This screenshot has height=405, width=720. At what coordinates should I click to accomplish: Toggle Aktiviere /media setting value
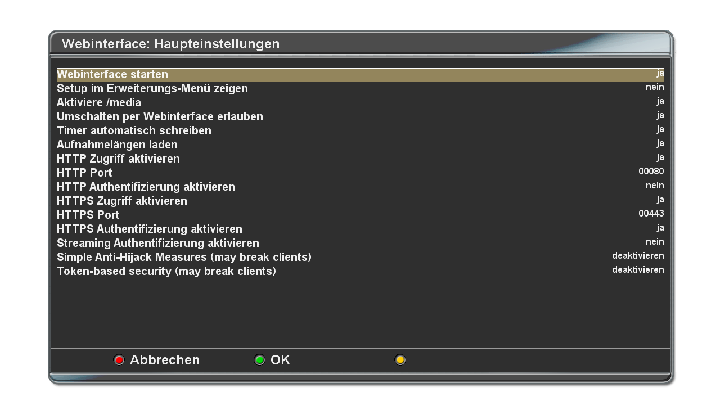pos(660,101)
